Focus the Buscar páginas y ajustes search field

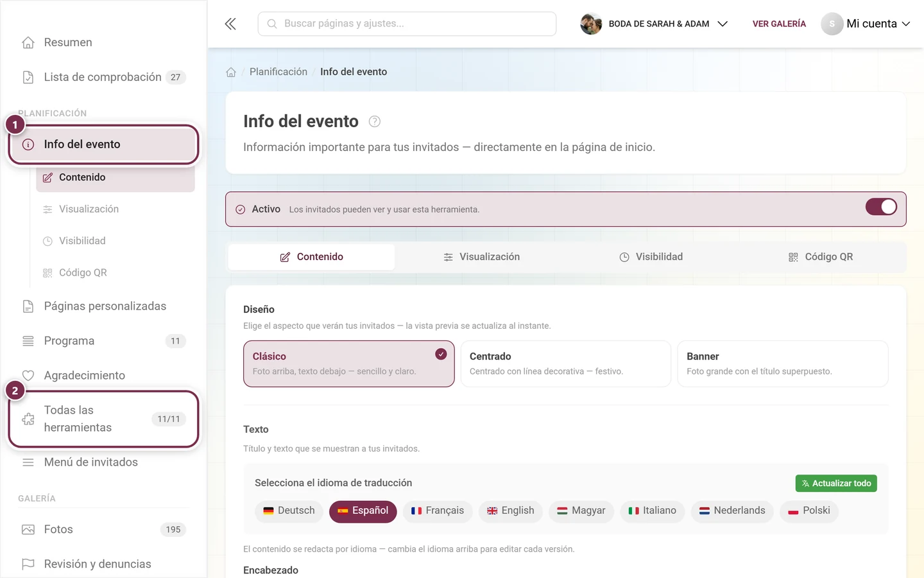click(407, 24)
